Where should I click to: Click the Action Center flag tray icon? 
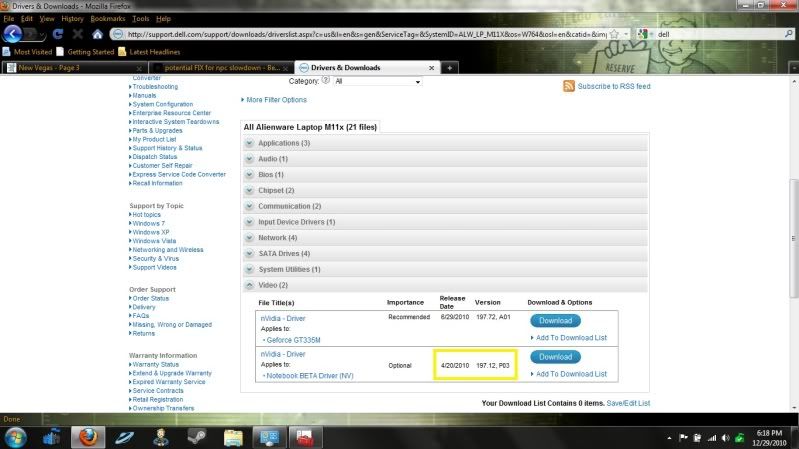coord(683,438)
